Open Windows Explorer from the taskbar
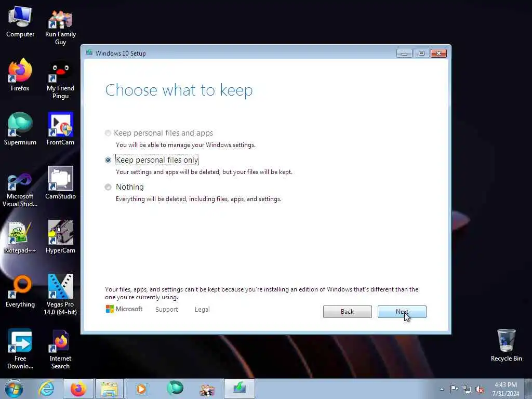 pos(109,389)
